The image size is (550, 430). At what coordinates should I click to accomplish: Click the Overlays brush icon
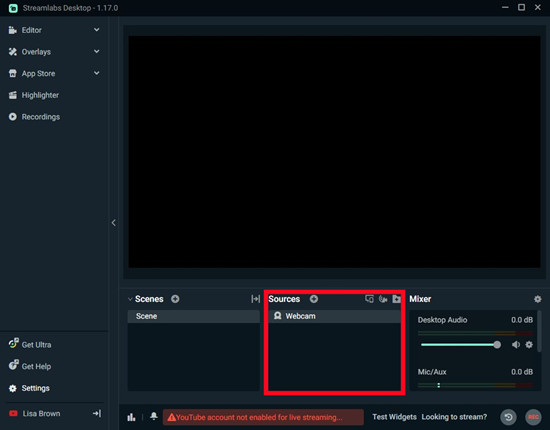pyautogui.click(x=13, y=52)
